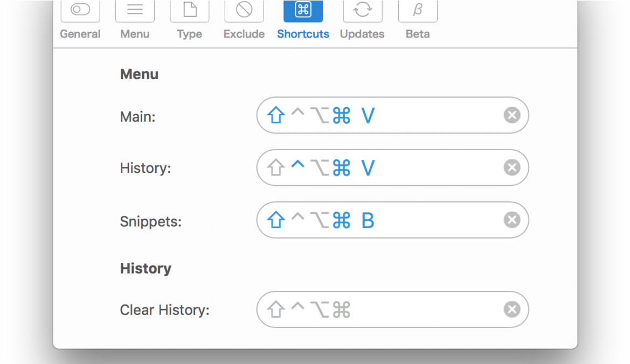Select the Main shortcut recorder field

point(392,115)
